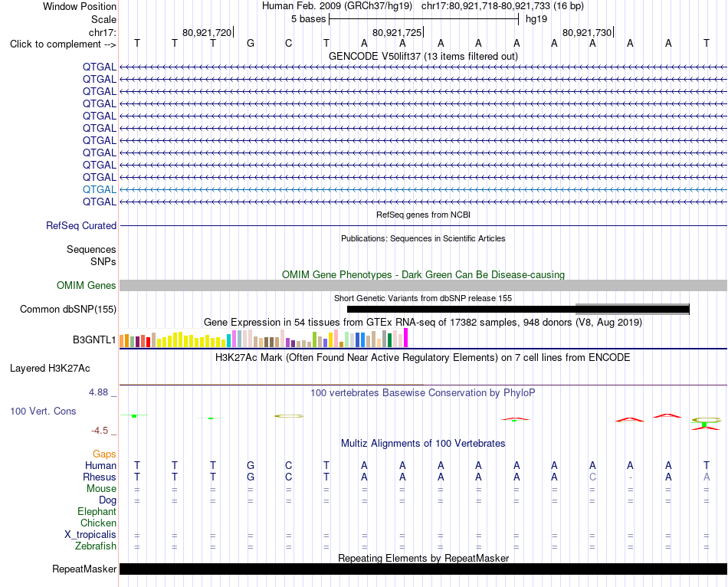Click the hg19 scale bar label
The image size is (728, 587).
[536, 19]
